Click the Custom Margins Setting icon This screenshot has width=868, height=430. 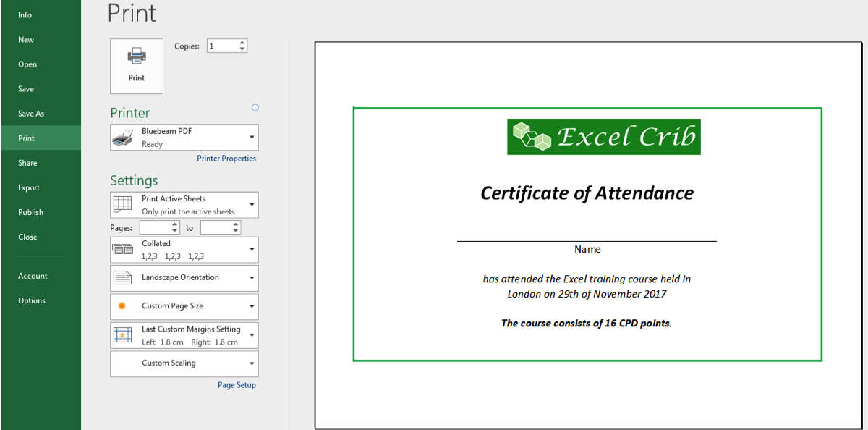pyautogui.click(x=122, y=335)
